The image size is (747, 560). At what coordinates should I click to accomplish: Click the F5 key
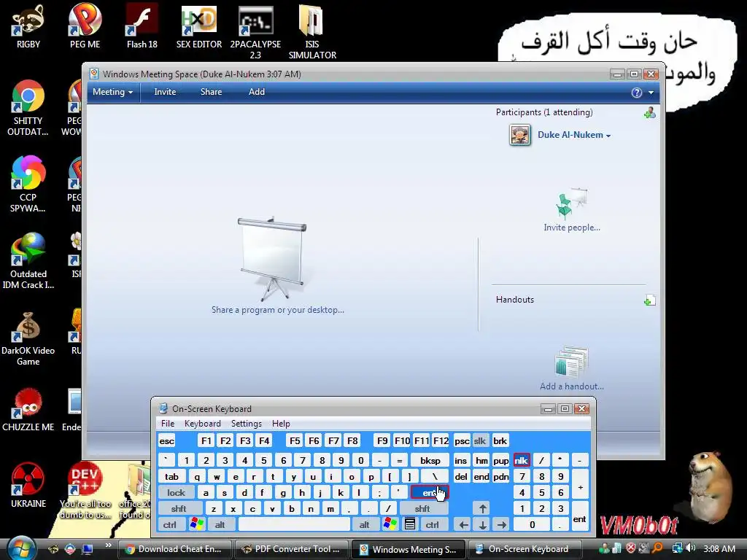click(295, 440)
